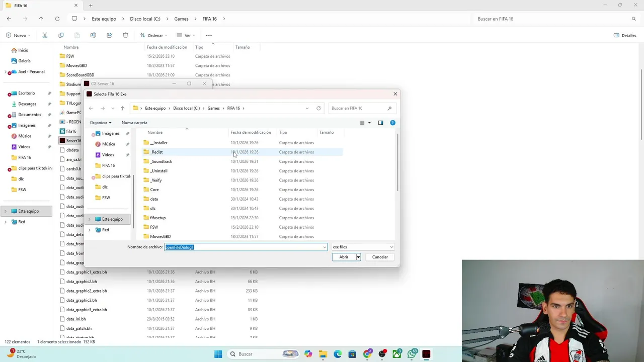Expand the file name combobox arrow
The image size is (644, 362).
325,247
